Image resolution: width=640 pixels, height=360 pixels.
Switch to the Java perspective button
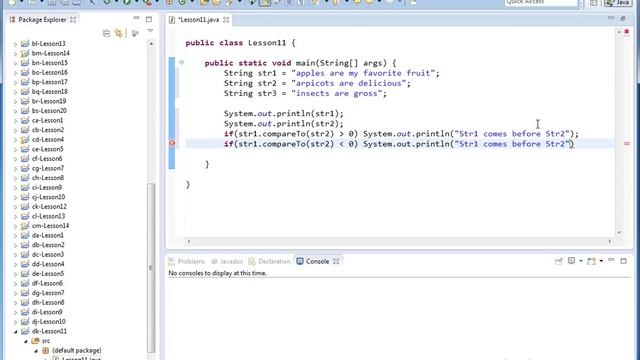pyautogui.click(x=618, y=3)
